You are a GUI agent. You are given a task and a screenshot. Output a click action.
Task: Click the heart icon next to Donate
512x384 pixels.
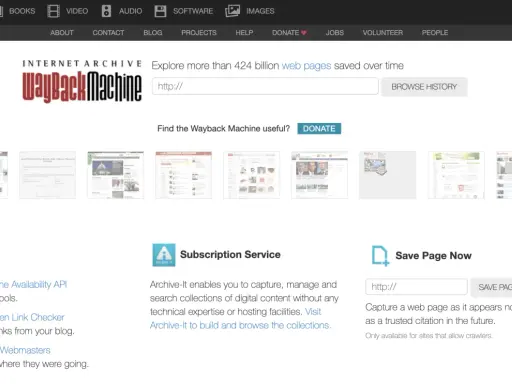304,33
